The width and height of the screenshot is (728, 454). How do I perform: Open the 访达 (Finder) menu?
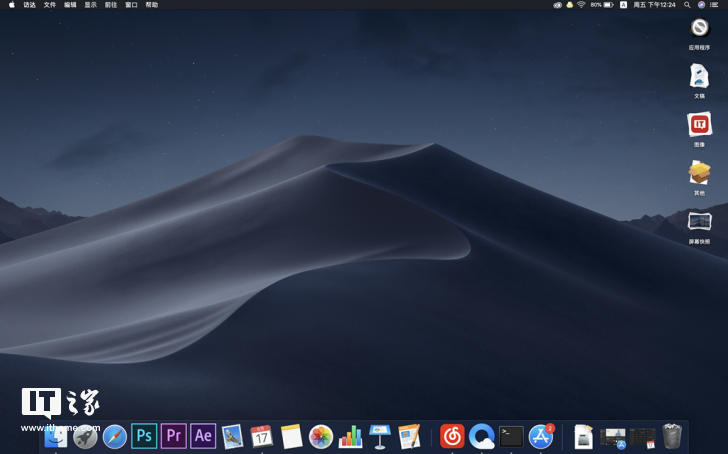[30, 5]
